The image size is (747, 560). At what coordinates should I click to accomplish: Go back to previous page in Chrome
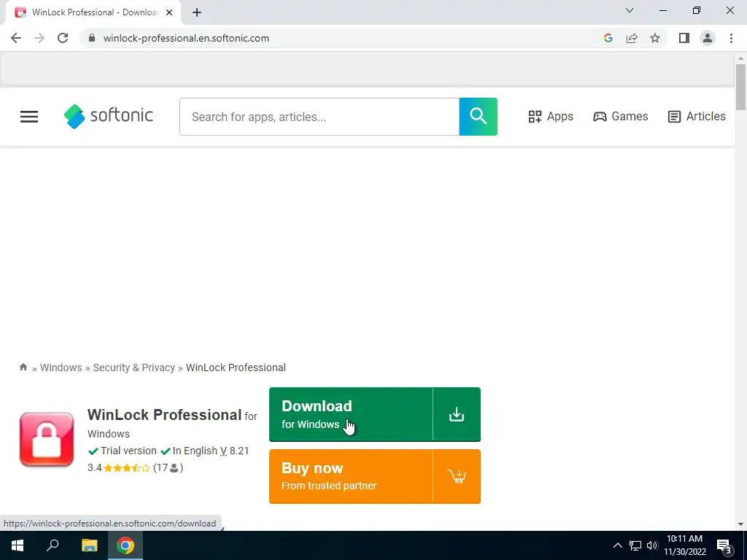click(x=16, y=38)
